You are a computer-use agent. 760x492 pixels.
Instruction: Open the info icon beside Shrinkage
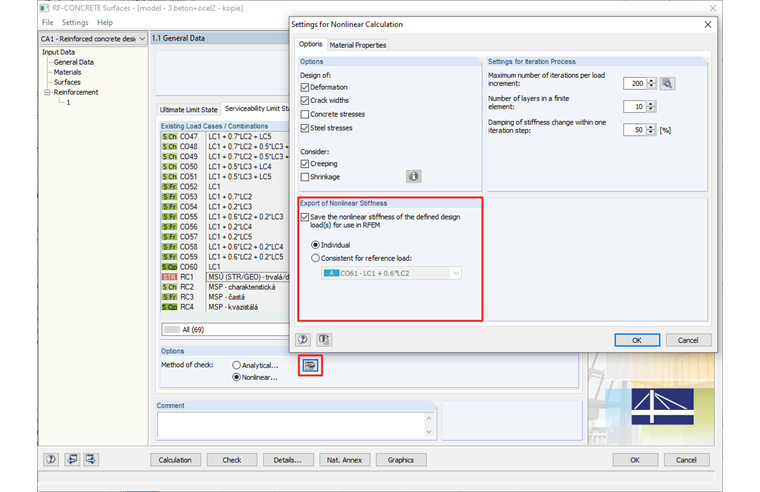click(413, 176)
